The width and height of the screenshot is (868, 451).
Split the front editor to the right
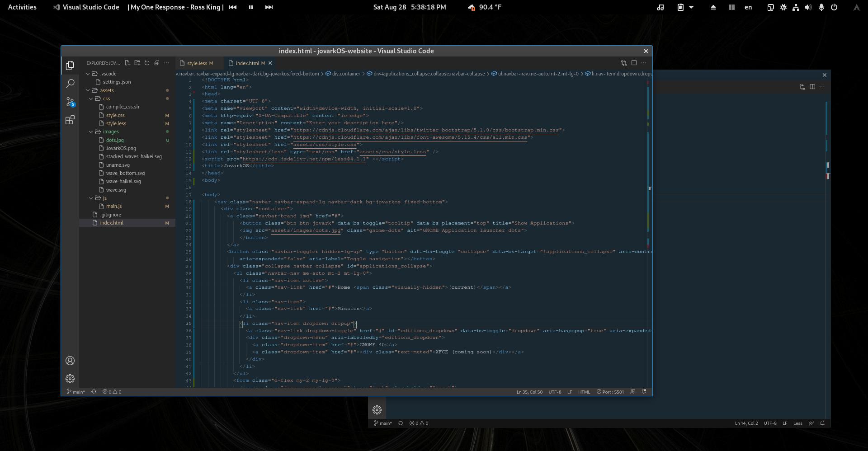pos(634,63)
